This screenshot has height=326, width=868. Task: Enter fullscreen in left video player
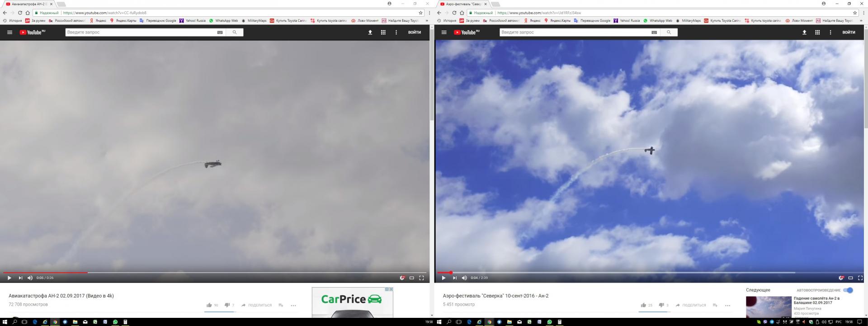(422, 278)
